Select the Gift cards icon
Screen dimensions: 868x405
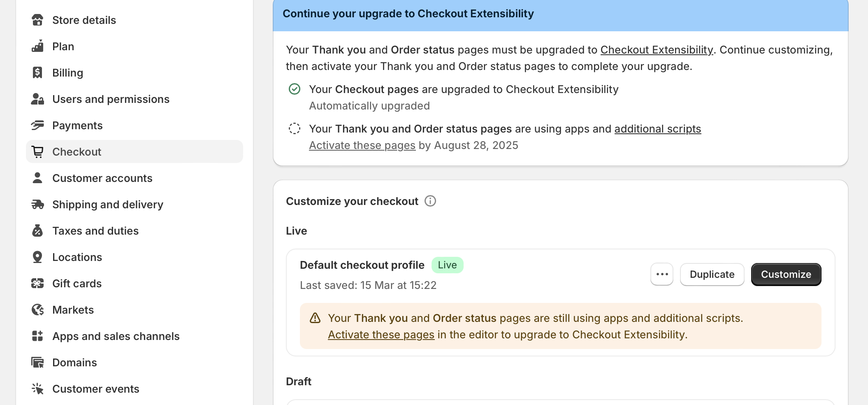click(38, 283)
